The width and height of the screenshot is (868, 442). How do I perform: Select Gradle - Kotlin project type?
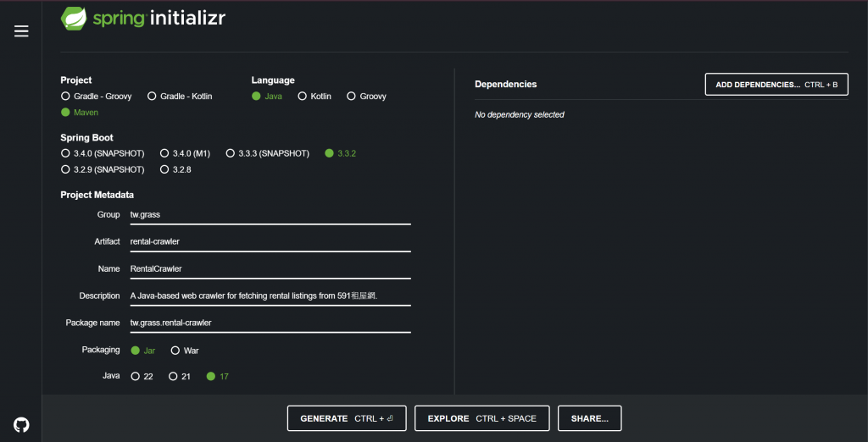(x=180, y=97)
